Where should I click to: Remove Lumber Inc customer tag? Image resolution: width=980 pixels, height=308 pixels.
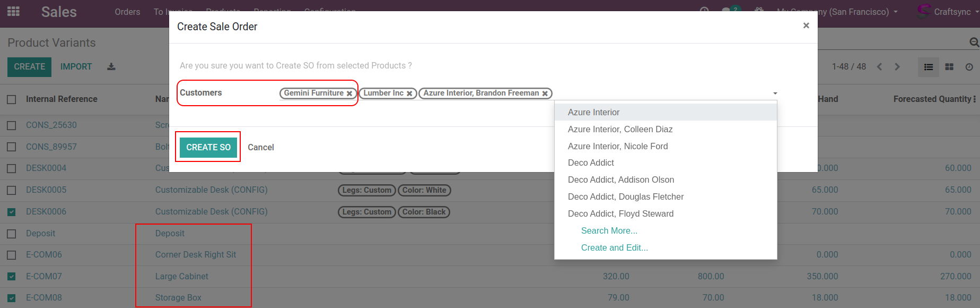tap(409, 93)
